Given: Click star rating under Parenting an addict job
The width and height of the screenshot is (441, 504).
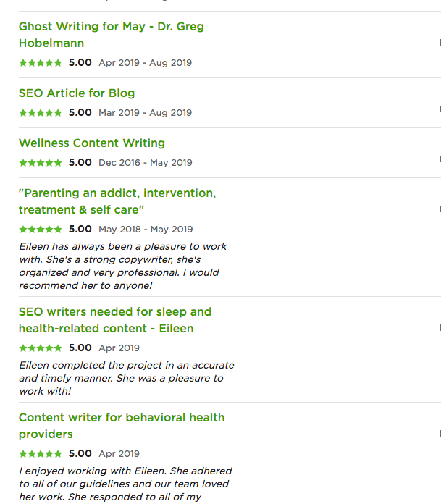Looking at the screenshot, I should [41, 230].
